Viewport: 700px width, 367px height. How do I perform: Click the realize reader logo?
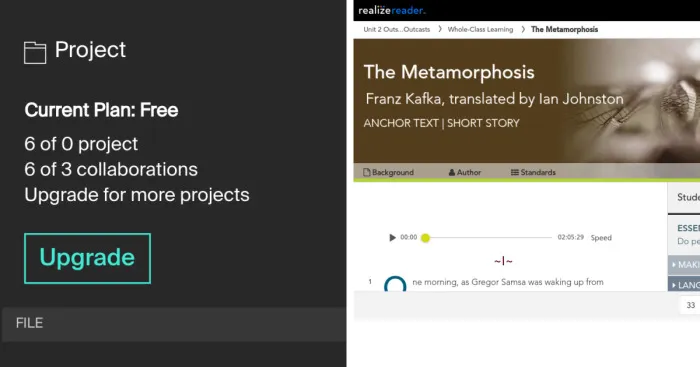(x=392, y=10)
